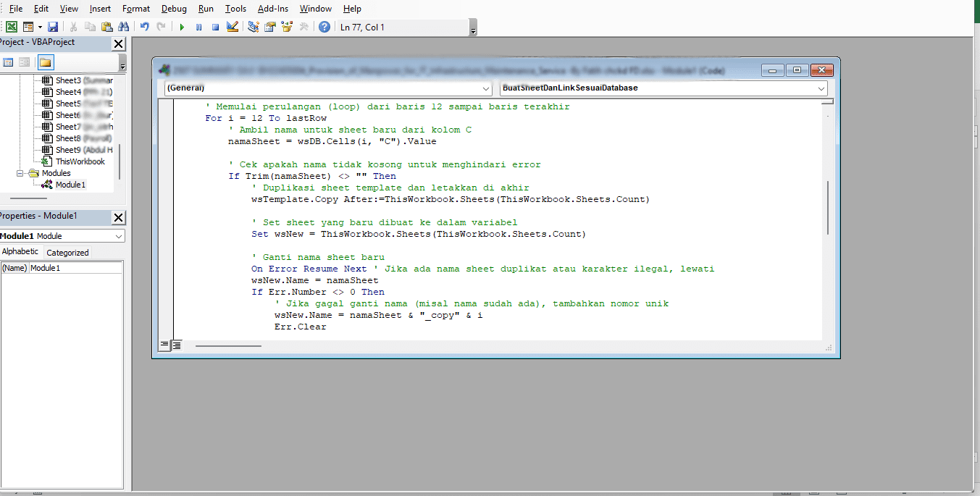Open the Visual Basic Help icon
The image size is (980, 496).
tap(324, 27)
